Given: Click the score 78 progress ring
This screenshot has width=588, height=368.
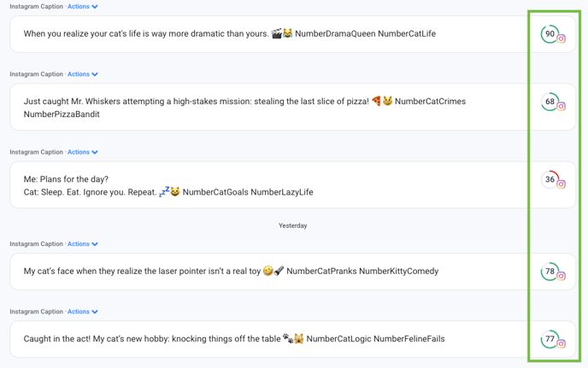Looking at the screenshot, I should (550, 272).
